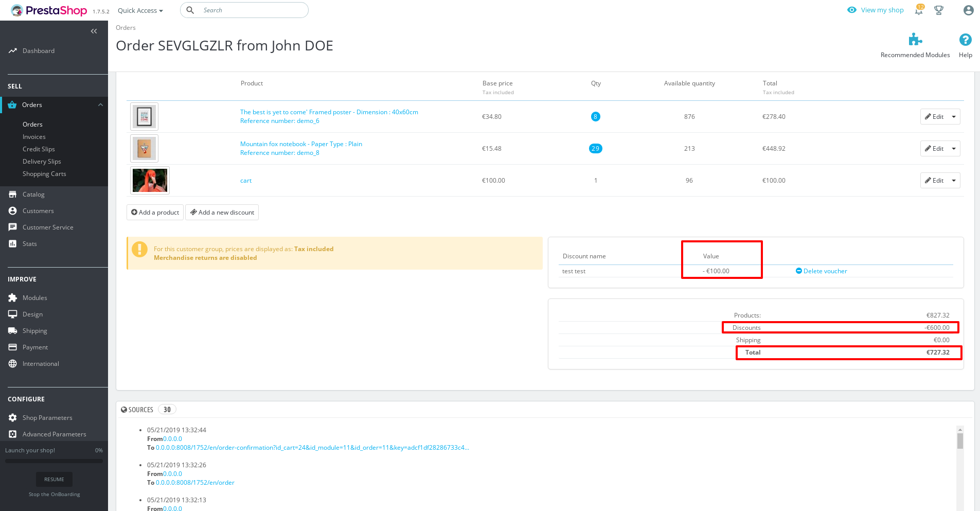The image size is (980, 511).
Task: Click the quantity badge 29
Action: click(x=595, y=149)
